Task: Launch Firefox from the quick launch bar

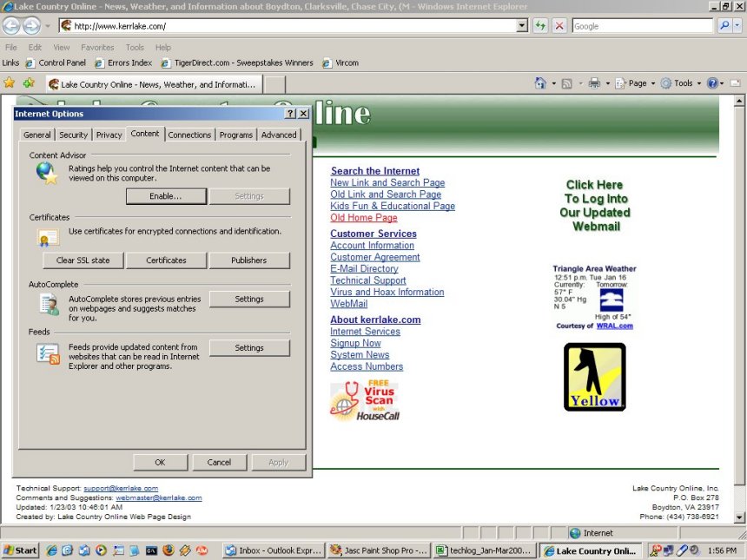Action: point(169,550)
